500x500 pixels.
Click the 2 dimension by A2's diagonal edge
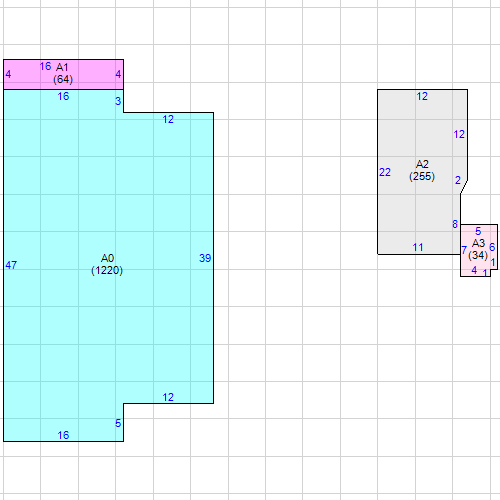pos(458,180)
